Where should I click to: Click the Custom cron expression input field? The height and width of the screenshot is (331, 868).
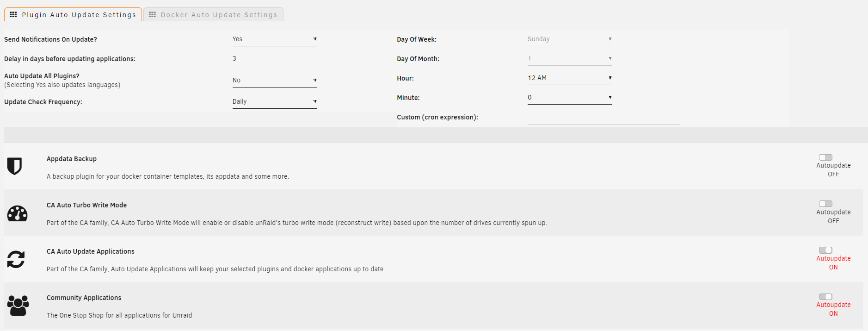point(603,118)
